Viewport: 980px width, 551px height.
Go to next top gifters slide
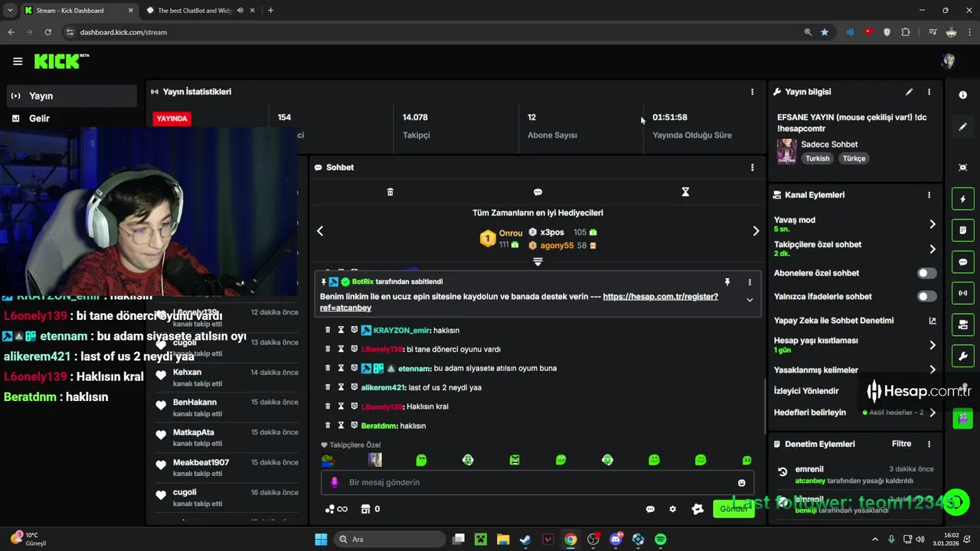pos(756,231)
